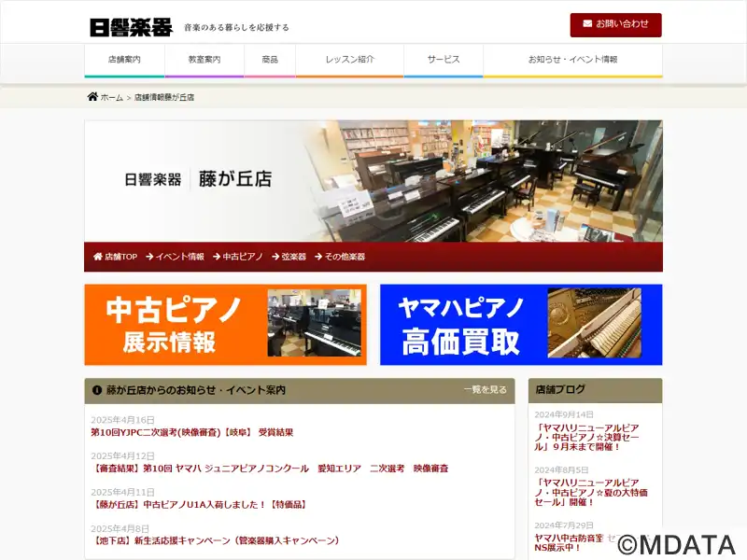The width and height of the screenshot is (747, 560).
Task: Click the arrow icon before 中古ピアノ
Action: pyautogui.click(x=217, y=257)
